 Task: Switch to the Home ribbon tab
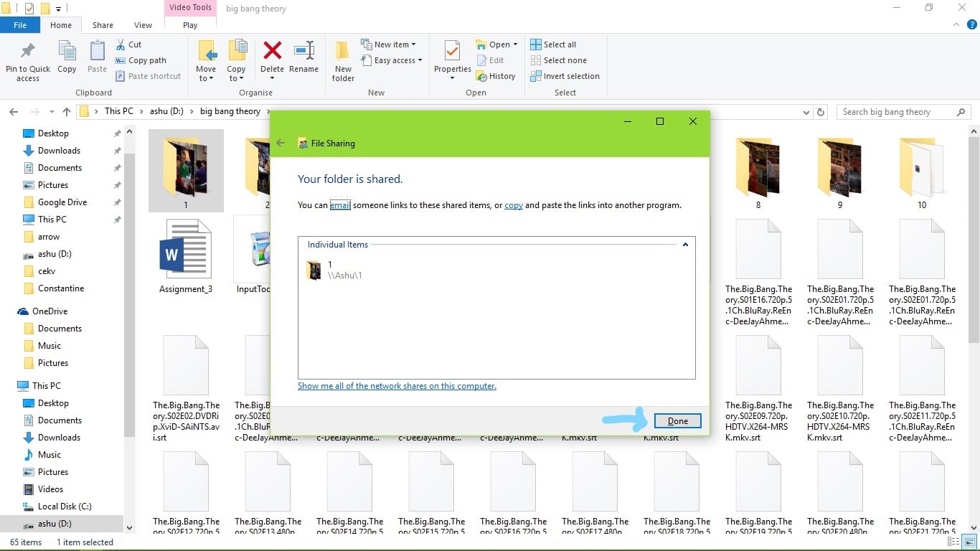[x=61, y=25]
